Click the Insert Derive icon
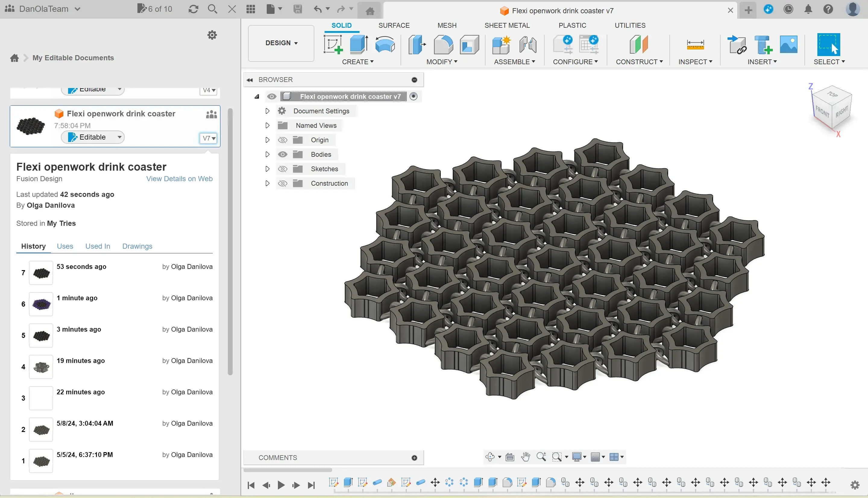 [x=737, y=45]
